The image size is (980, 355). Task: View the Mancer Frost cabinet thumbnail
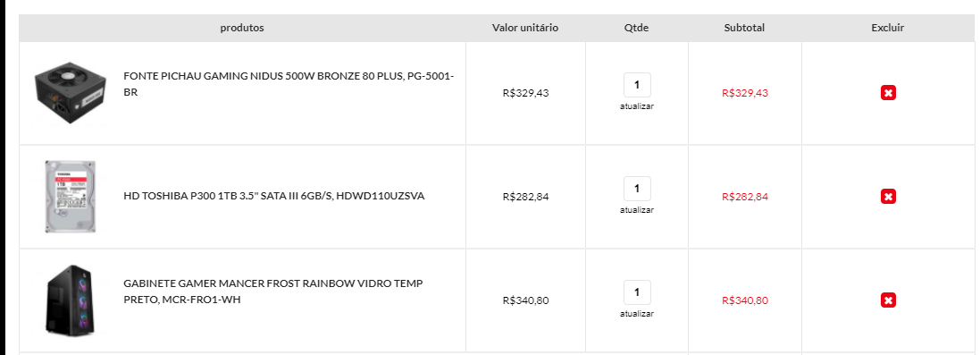(x=70, y=300)
